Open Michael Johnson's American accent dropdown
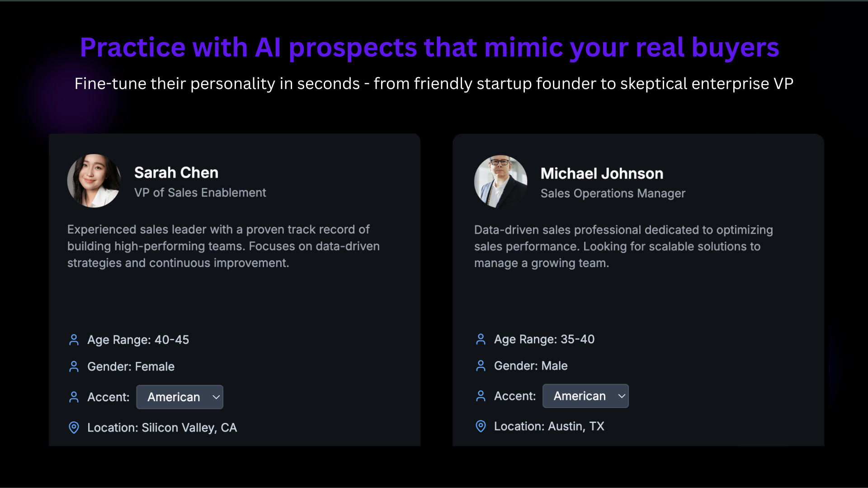The image size is (868, 488). tap(585, 396)
